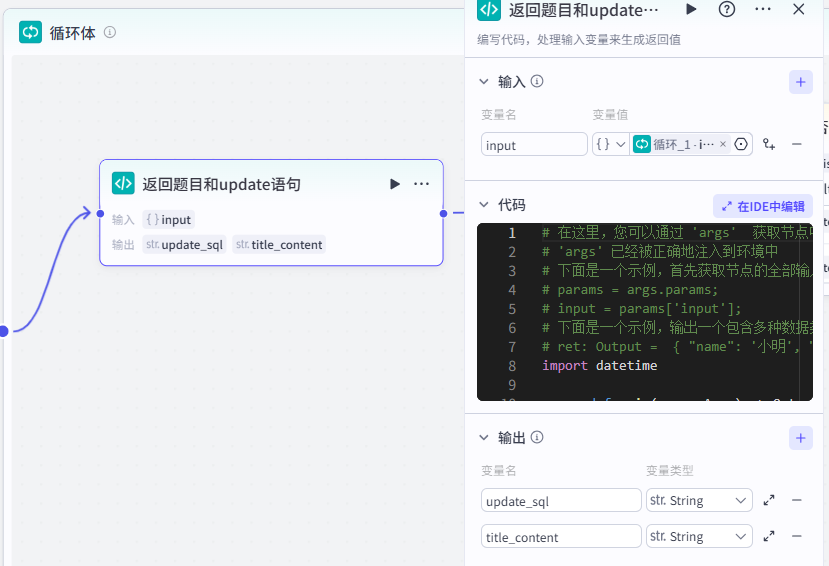Open the more options menu in the side panel header
Image resolution: width=829 pixels, height=566 pixels.
tap(763, 9)
